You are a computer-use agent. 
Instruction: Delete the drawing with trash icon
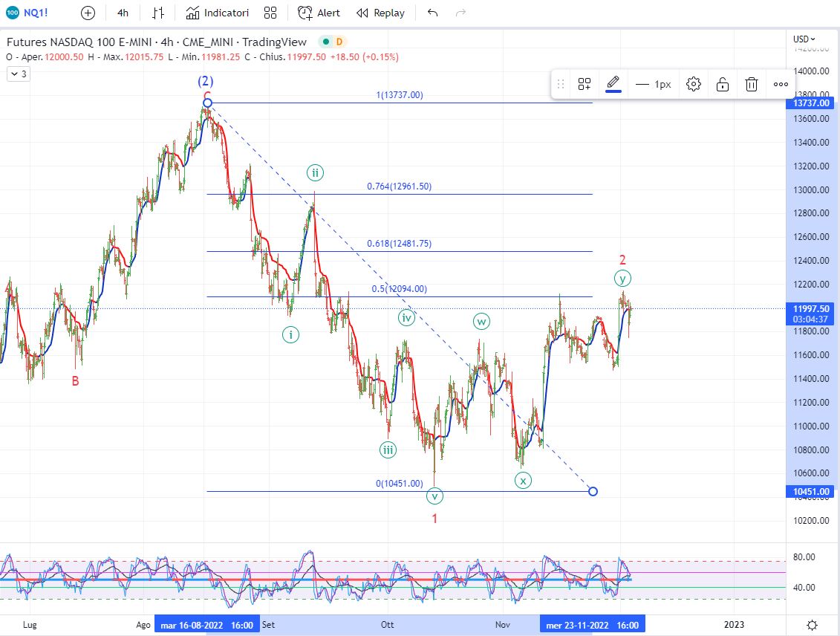(x=752, y=84)
